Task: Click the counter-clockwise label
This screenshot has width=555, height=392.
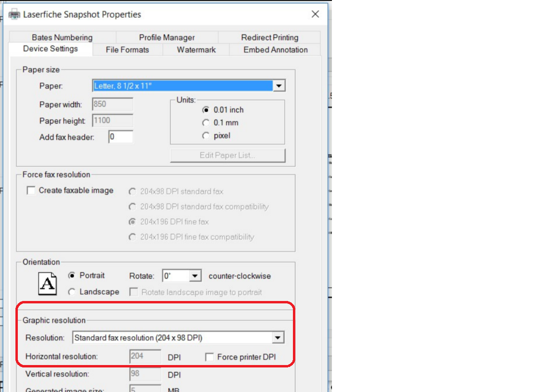Action: click(239, 276)
